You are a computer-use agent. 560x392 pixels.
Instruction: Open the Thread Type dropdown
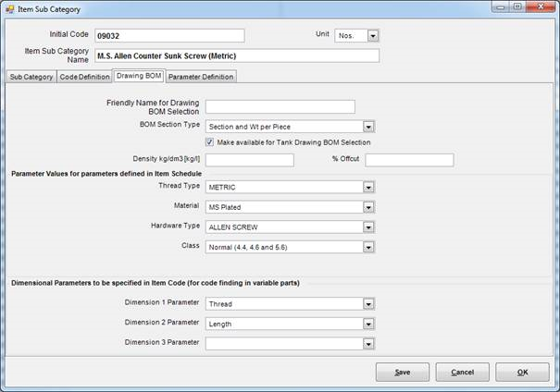[367, 187]
